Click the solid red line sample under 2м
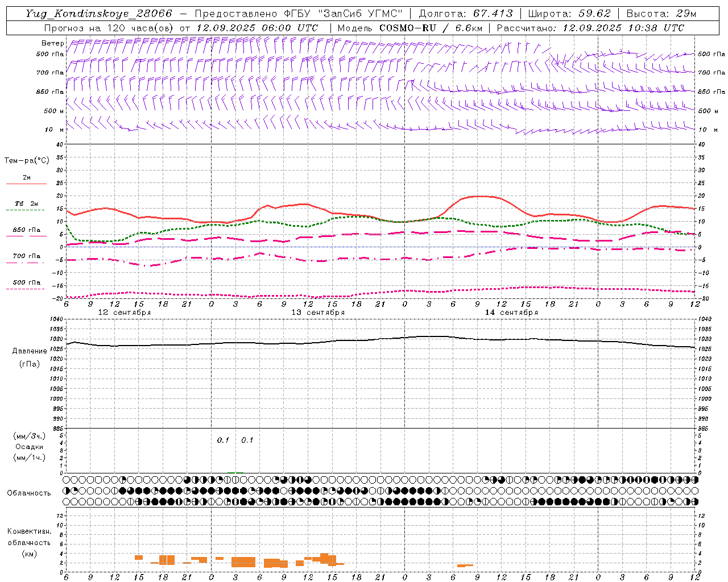 (x=26, y=184)
